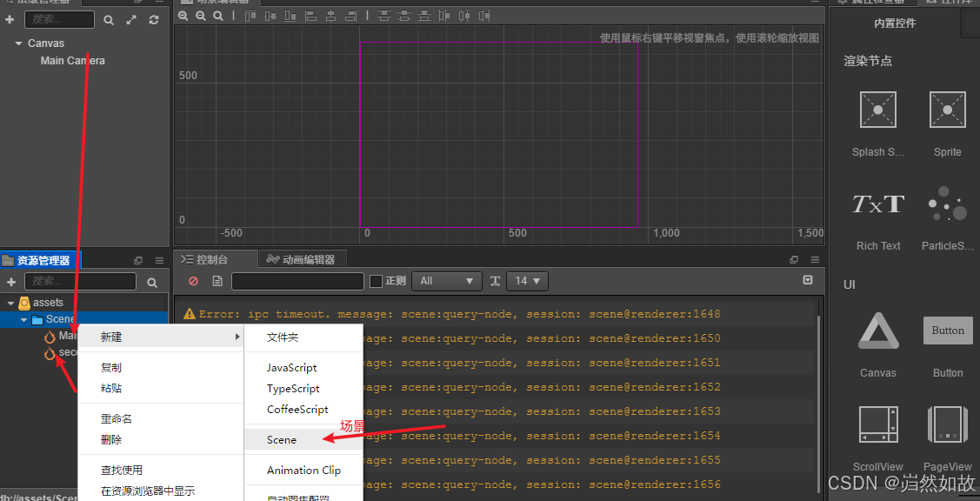Zoom in the scene editor view
The width and height of the screenshot is (980, 501).
coord(183,16)
